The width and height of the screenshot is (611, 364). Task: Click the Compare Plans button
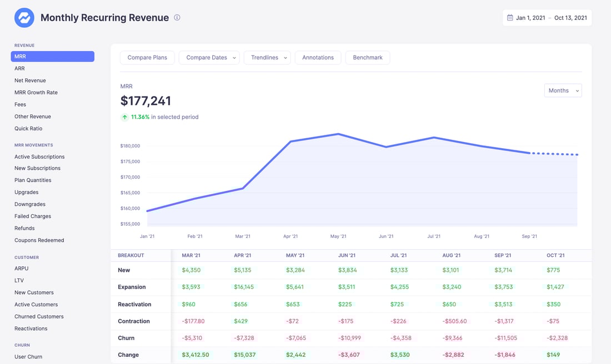(147, 57)
